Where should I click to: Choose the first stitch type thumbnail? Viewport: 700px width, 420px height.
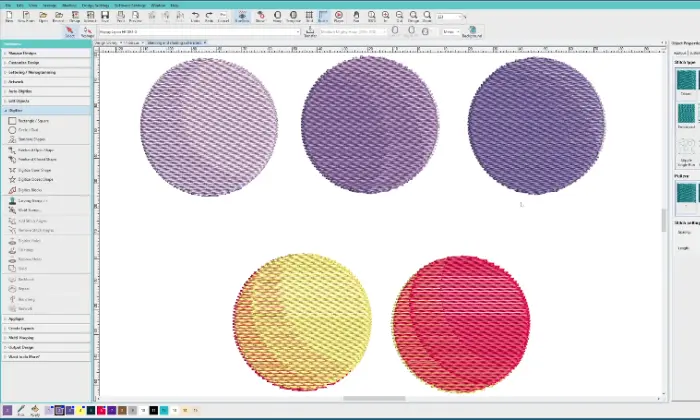[x=686, y=80]
